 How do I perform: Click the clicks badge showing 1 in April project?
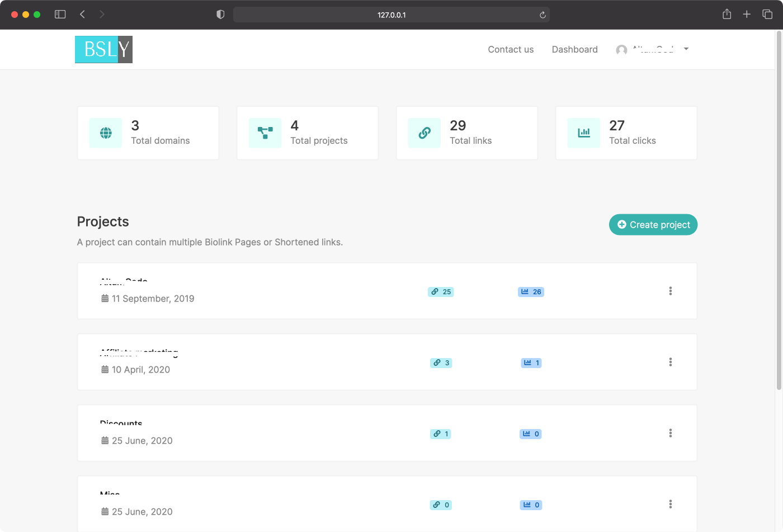[531, 362]
